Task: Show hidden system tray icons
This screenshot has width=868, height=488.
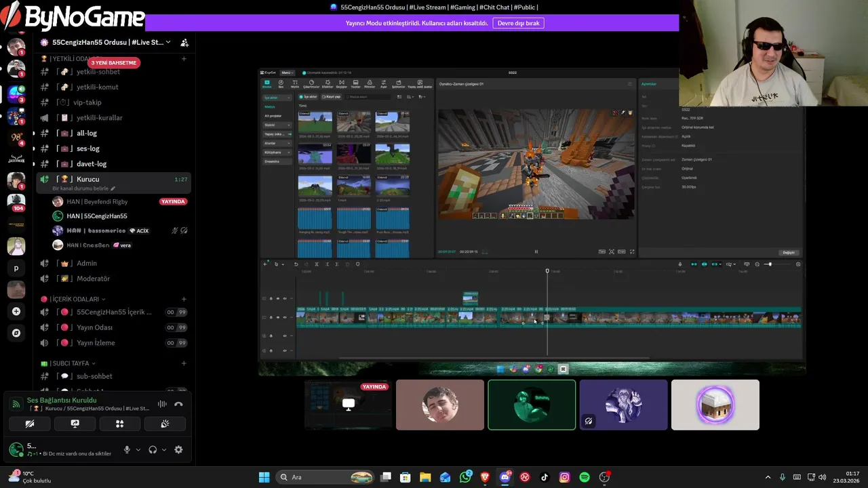Action: (x=768, y=477)
